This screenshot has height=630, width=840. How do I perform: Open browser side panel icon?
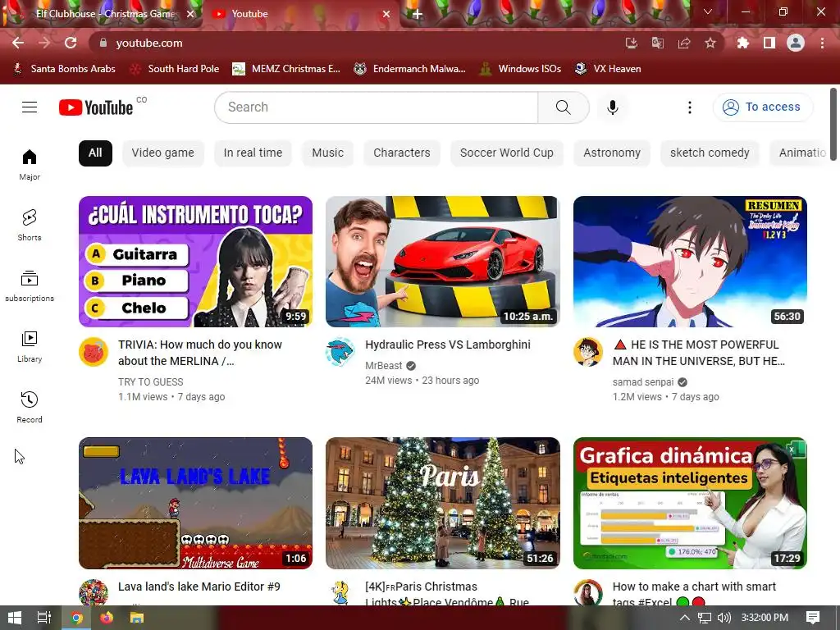[x=769, y=43]
